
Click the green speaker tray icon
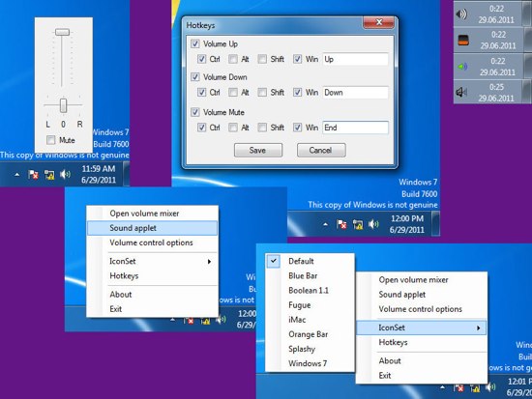pyautogui.click(x=462, y=66)
